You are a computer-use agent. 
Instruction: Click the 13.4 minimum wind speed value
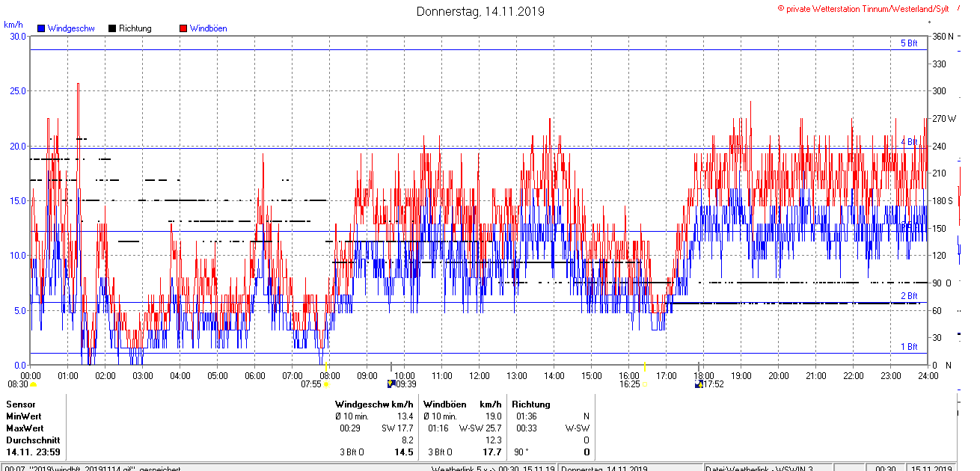(x=405, y=416)
